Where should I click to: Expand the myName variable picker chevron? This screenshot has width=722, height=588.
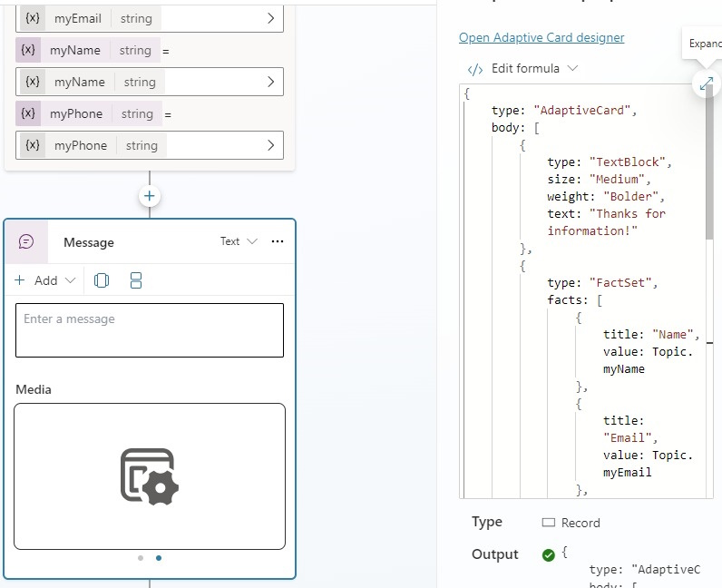pos(270,82)
